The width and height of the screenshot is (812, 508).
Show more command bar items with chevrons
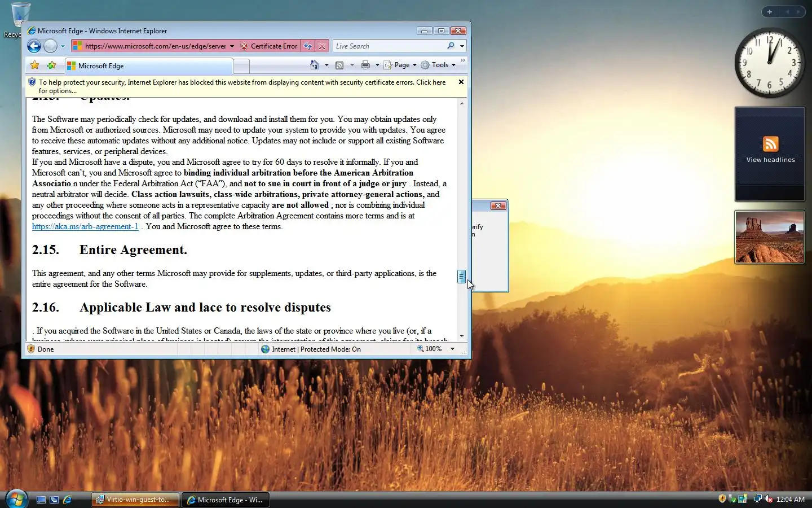click(x=463, y=60)
